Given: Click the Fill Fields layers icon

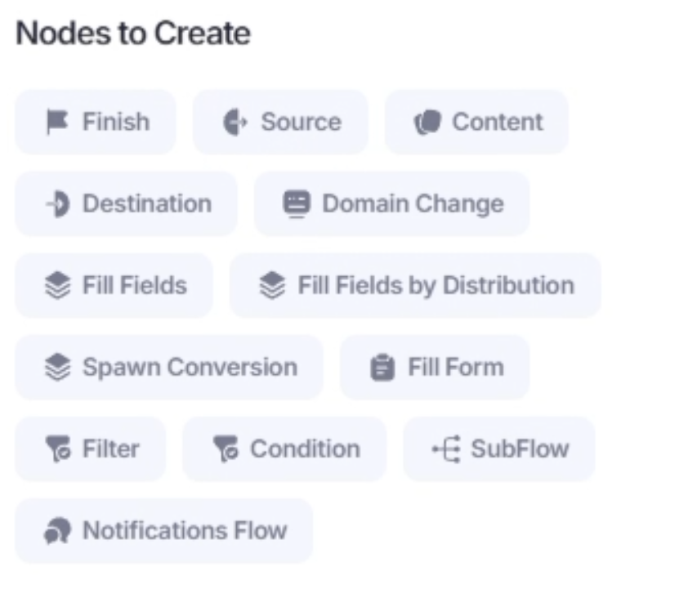Looking at the screenshot, I should click(57, 285).
